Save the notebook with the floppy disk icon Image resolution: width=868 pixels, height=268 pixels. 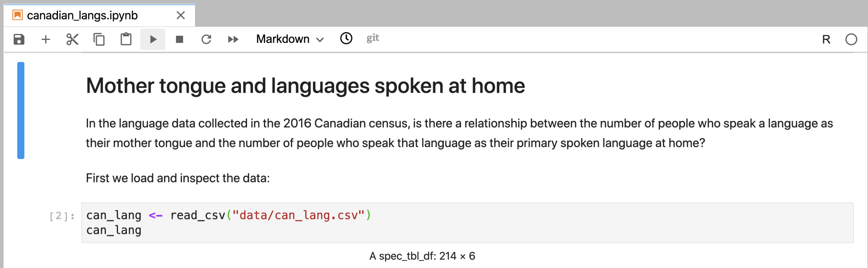tap(19, 39)
